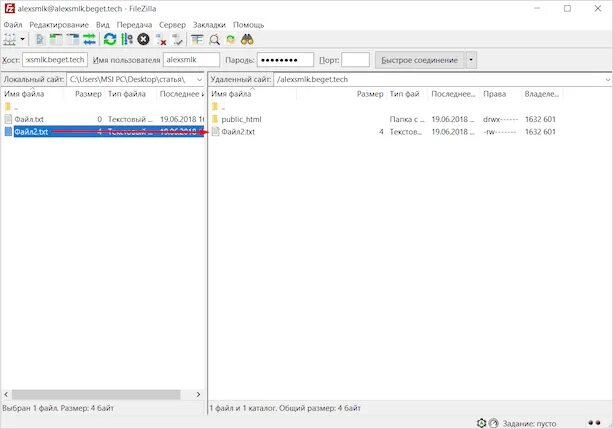Open the Site Manager dropdown arrow

22,39
